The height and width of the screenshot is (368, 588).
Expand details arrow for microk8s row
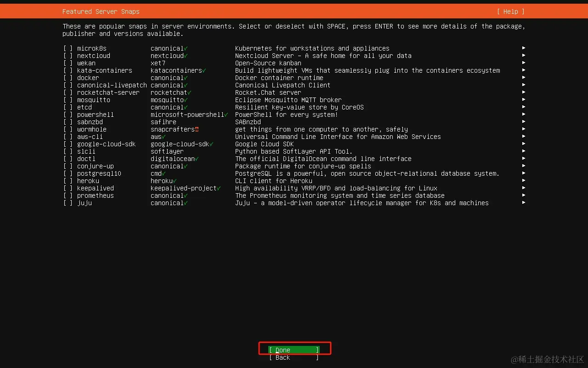(524, 48)
